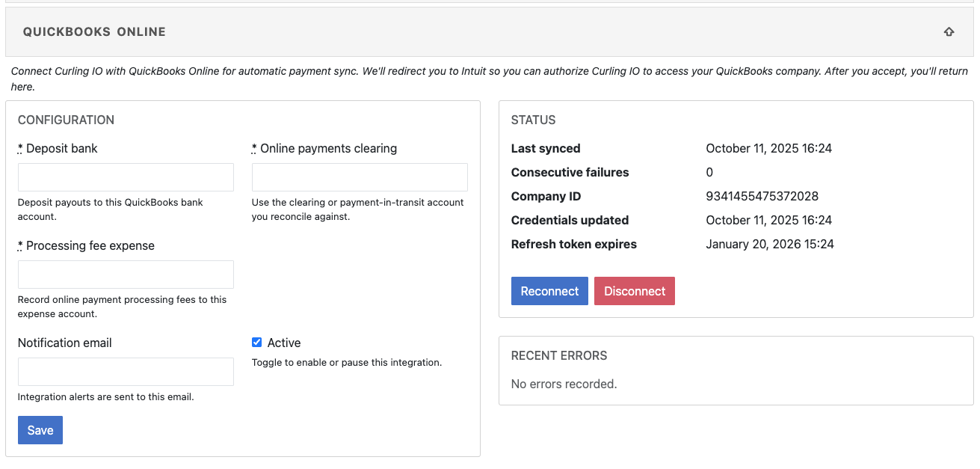
Task: Click the 'Connect Curling IO with QuickBooks' description
Action: (x=490, y=79)
